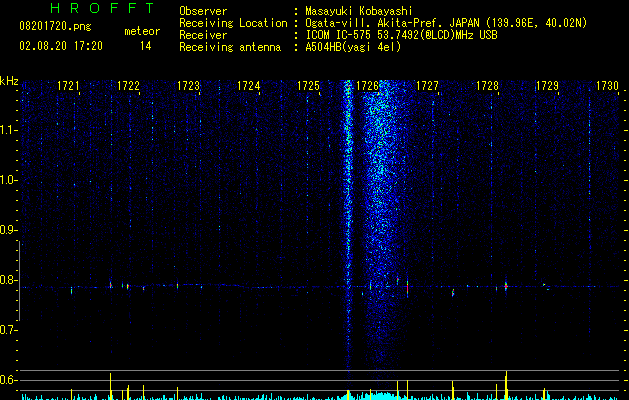Click the 0.8 kHz axis label
Screen dimensions: 629x400
8,280
